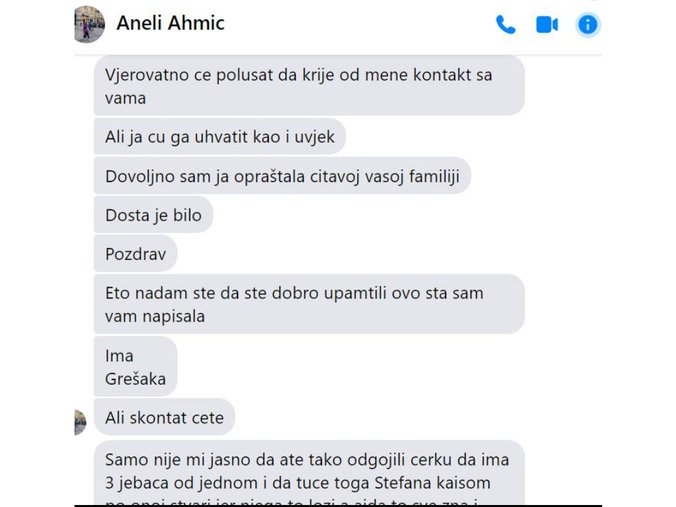This screenshot has width=676, height=507.
Task: Select the 'Samo nije mi jasno' message
Action: coord(309,473)
